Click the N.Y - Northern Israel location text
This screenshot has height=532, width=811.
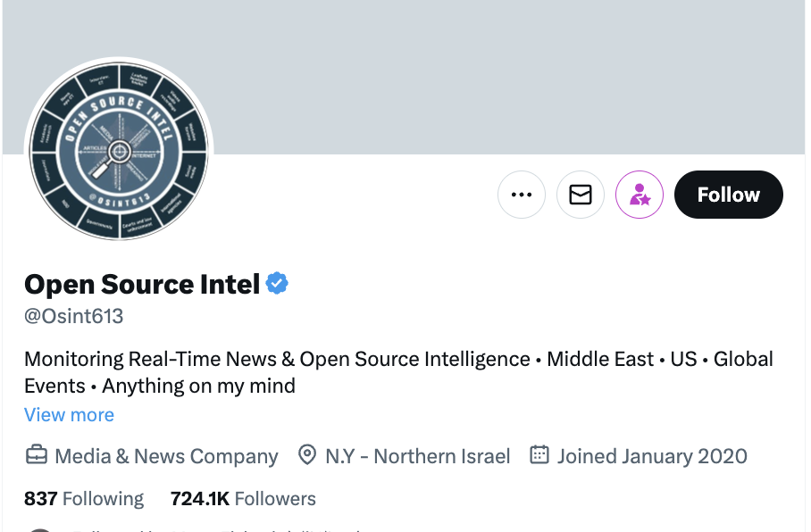pos(417,456)
